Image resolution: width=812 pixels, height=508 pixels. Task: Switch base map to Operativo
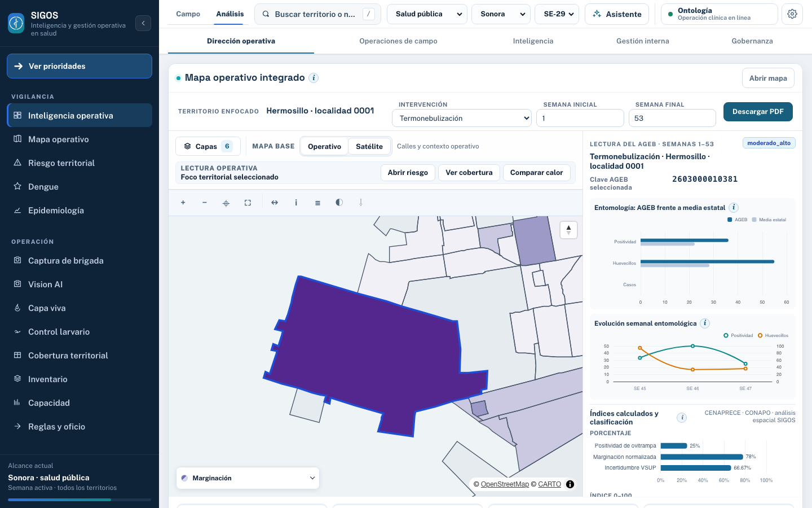(x=324, y=146)
